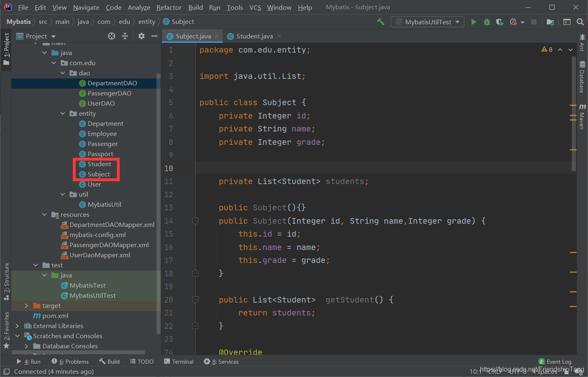Open MybatisUtilTest run configuration dropdown
This screenshot has height=377, width=588.
point(427,22)
